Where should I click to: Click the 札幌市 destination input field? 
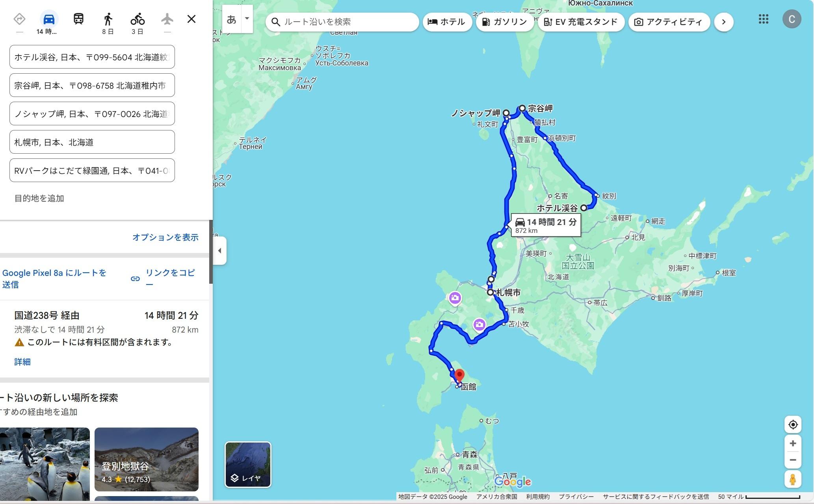92,142
